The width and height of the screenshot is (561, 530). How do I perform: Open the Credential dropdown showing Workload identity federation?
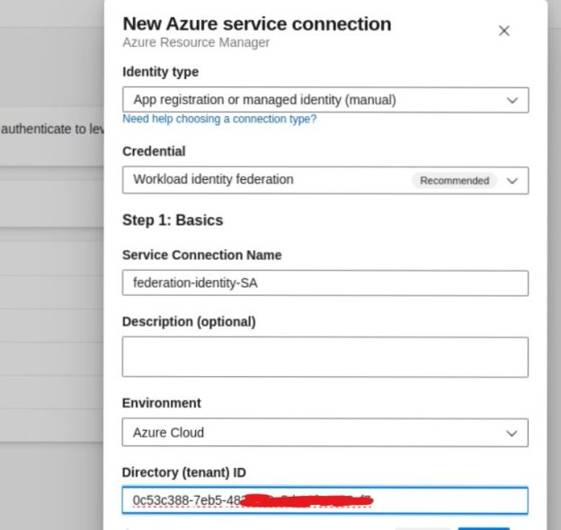point(325,180)
